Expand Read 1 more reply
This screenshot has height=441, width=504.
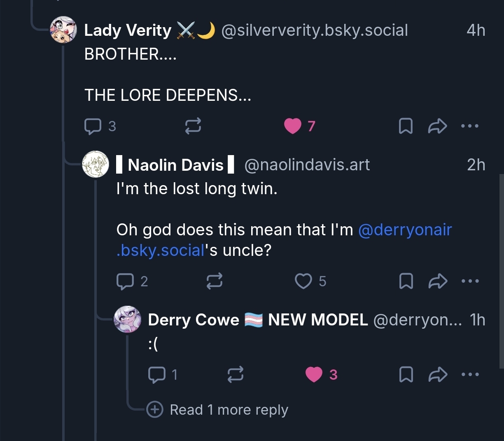click(x=229, y=410)
